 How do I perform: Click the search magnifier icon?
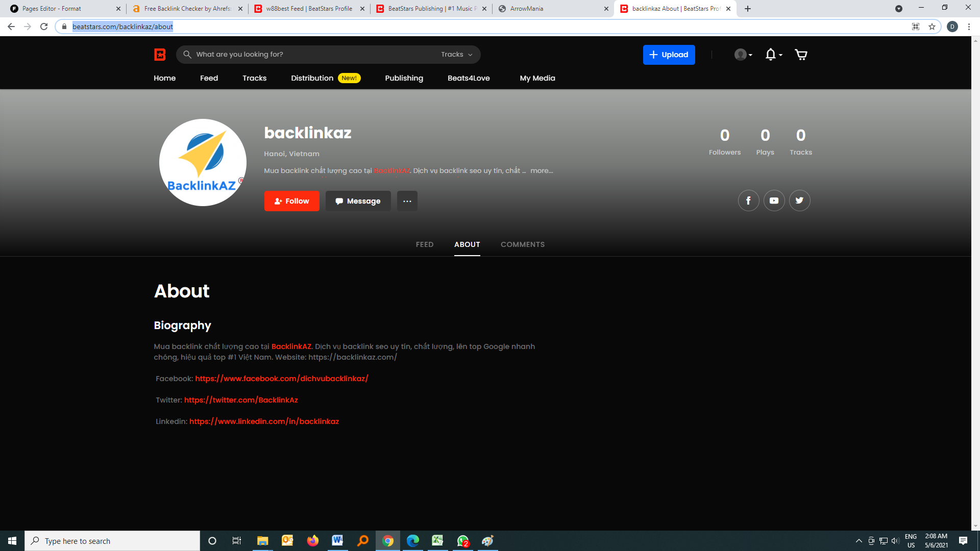[x=187, y=55]
